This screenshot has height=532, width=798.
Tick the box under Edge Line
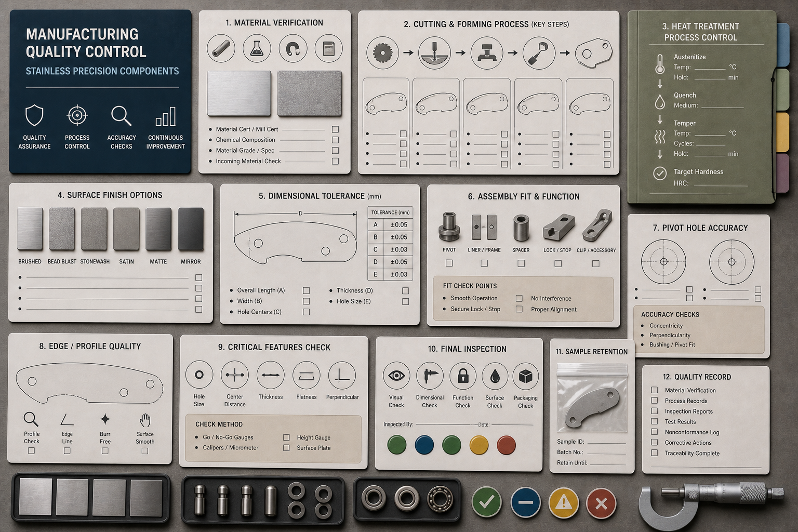click(67, 451)
